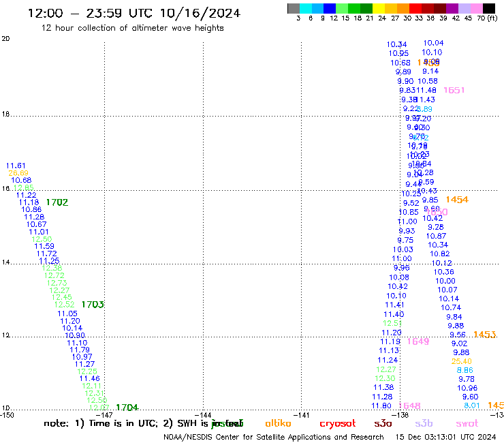Click the wave height value '11.61'
The image size is (504, 443).
point(16,166)
